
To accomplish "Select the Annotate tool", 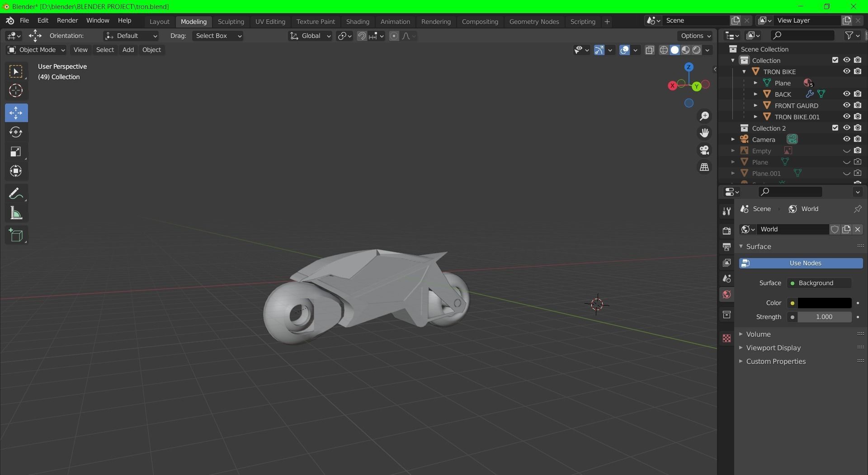I will pos(16,193).
